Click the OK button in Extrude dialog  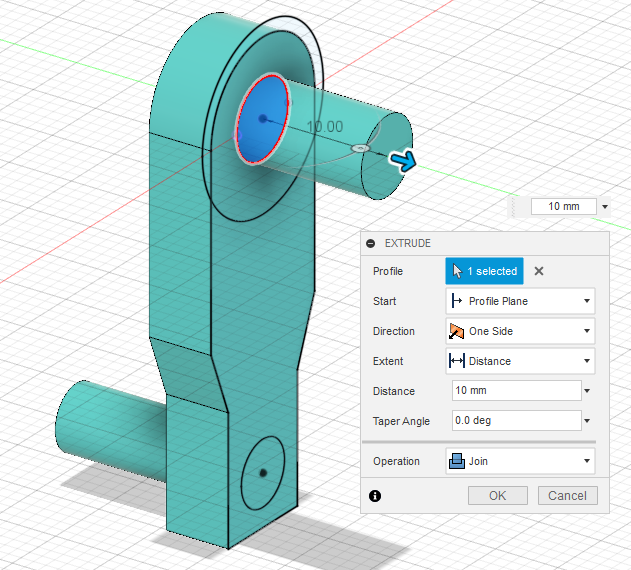497,495
